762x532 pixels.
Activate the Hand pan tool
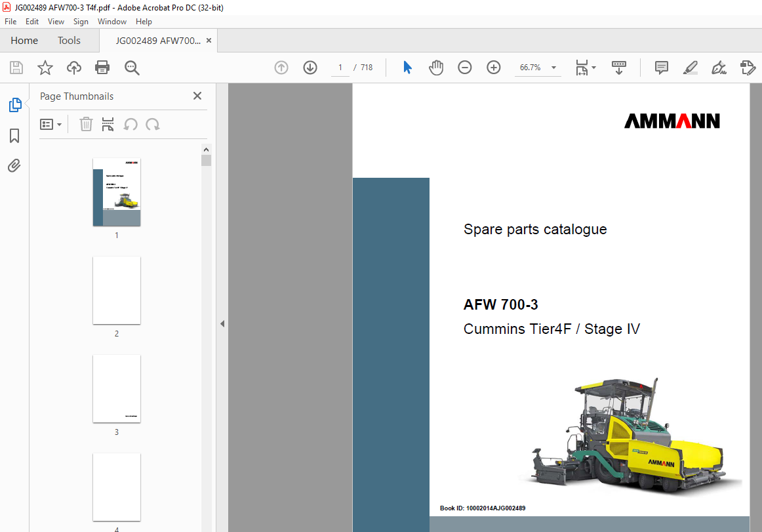click(x=436, y=68)
